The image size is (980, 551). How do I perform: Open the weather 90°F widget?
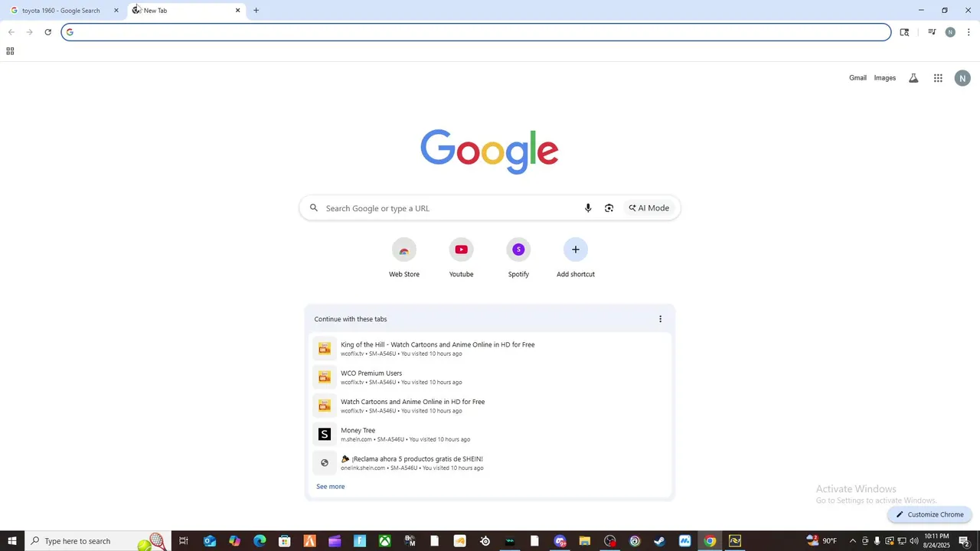(822, 541)
